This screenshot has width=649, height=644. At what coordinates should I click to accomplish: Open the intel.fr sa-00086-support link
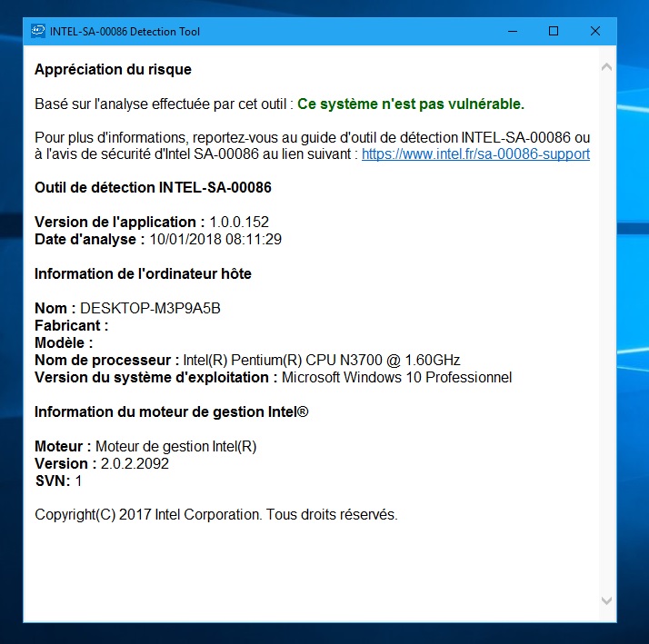pyautogui.click(x=475, y=154)
